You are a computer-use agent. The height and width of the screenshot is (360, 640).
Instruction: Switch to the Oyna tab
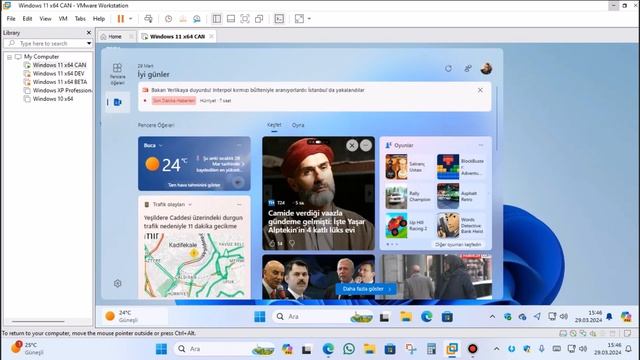298,125
